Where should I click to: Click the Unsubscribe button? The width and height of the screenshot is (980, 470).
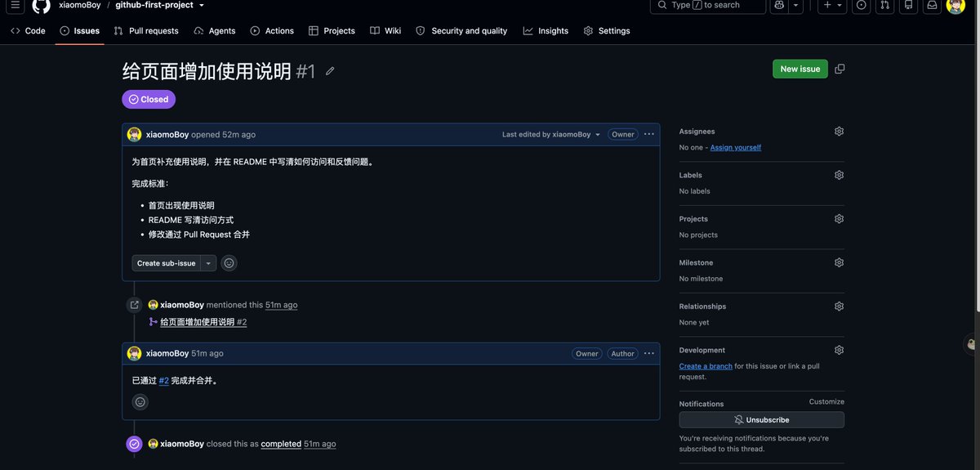[762, 420]
